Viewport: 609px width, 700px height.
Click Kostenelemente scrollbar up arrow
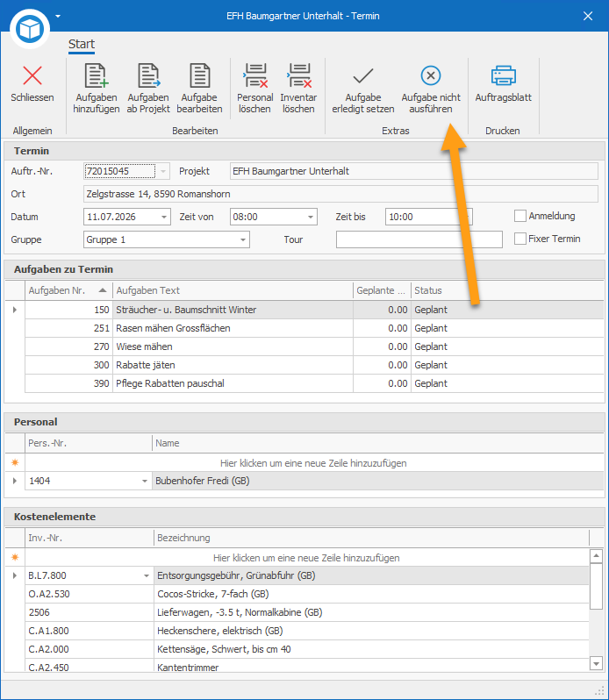596,556
